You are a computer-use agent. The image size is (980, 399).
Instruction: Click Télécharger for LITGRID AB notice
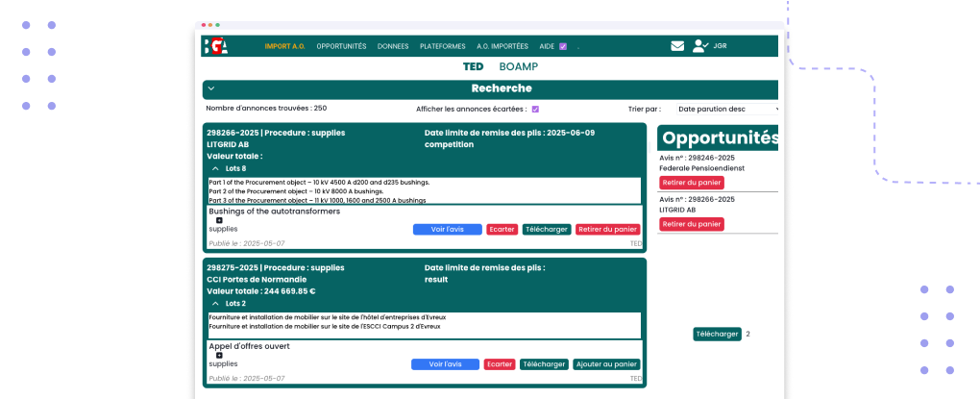(547, 230)
